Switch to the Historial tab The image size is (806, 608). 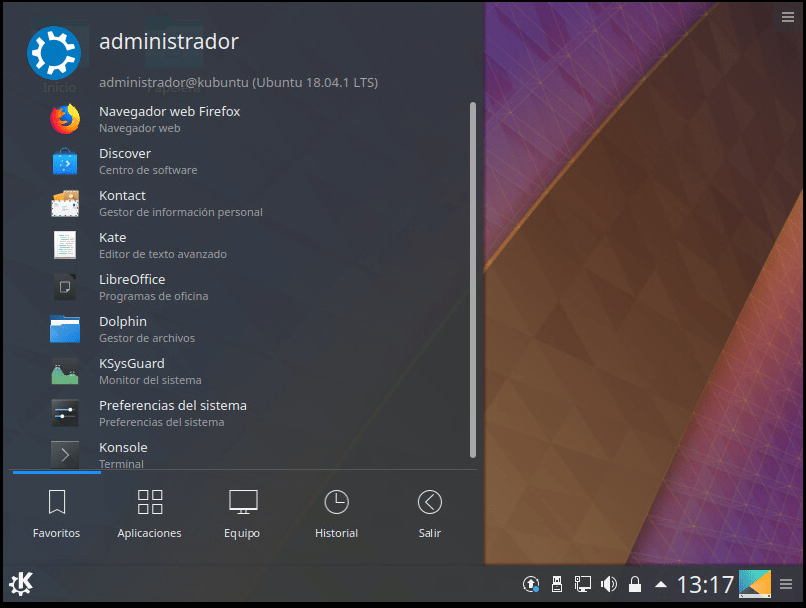pyautogui.click(x=336, y=512)
